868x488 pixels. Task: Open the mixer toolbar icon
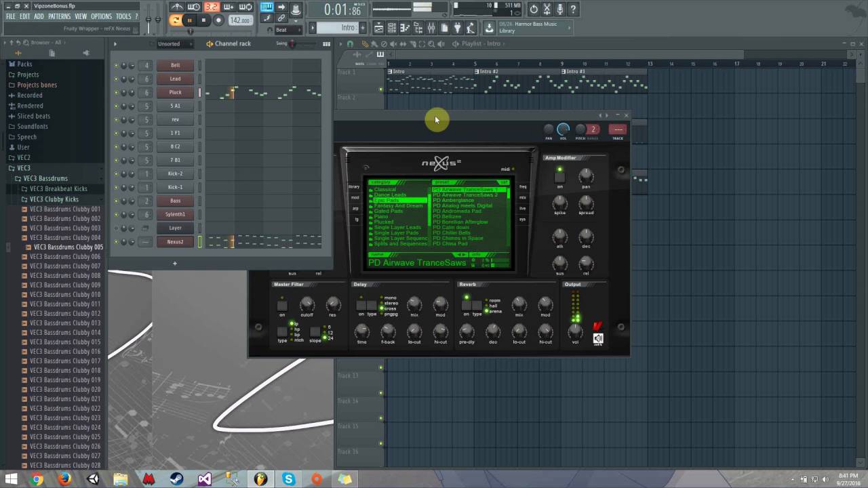[431, 28]
